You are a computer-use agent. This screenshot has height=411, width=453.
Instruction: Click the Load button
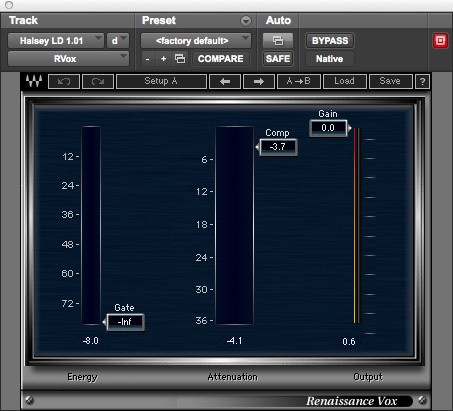[345, 81]
